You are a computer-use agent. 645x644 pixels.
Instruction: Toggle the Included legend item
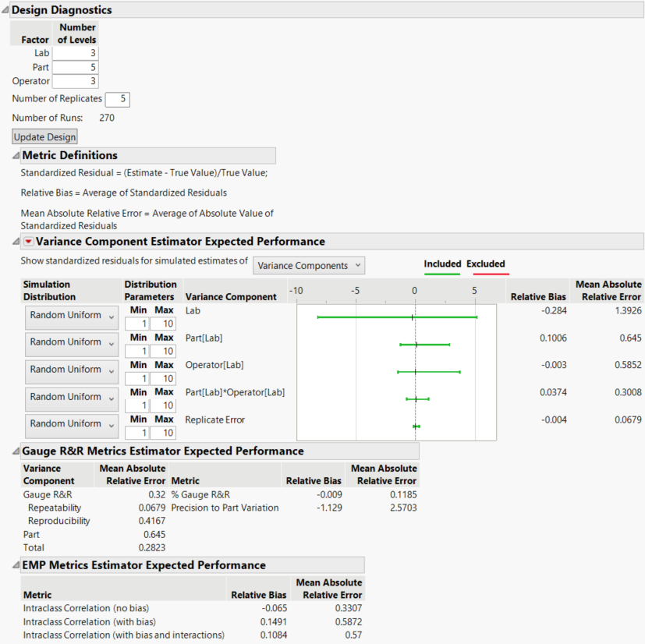coord(442,264)
